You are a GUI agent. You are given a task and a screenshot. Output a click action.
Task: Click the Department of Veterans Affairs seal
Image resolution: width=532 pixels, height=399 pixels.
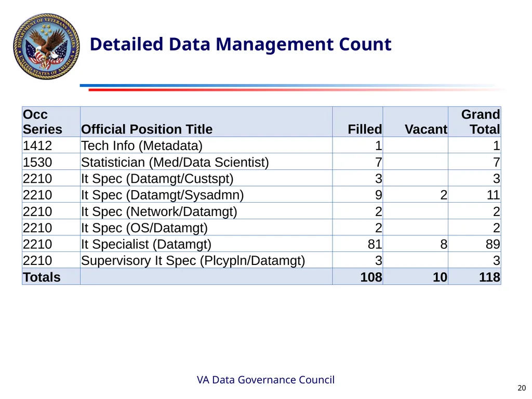click(46, 46)
